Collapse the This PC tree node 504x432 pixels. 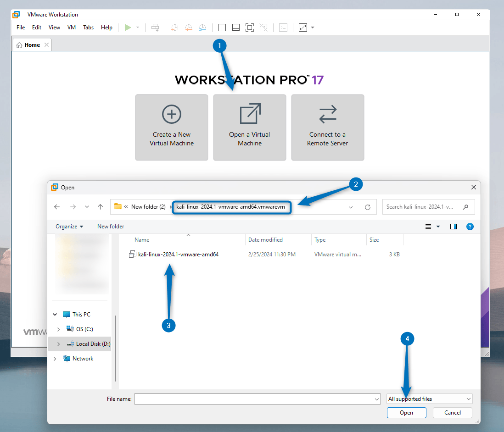[55, 315]
